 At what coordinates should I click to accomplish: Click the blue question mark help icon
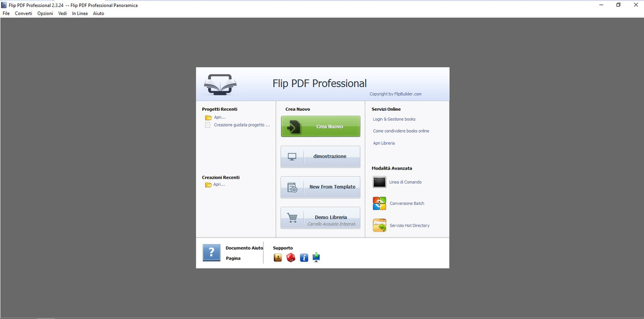(x=211, y=253)
